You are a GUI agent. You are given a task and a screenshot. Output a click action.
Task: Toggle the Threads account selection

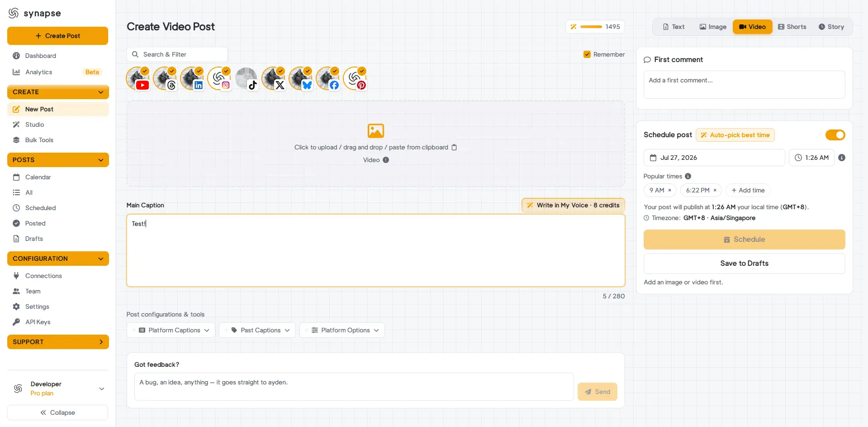[165, 78]
